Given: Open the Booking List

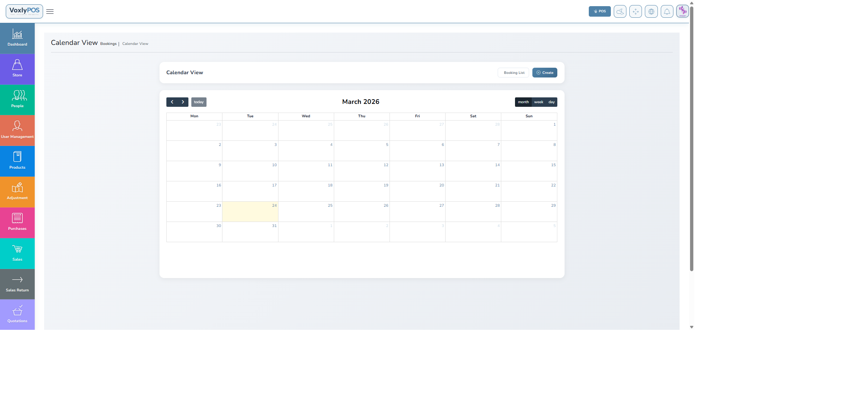Looking at the screenshot, I should click(x=513, y=72).
